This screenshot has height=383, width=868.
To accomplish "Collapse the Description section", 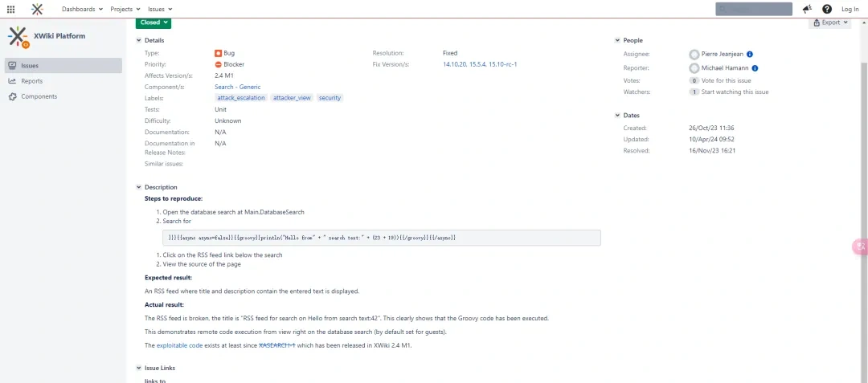I will 139,187.
